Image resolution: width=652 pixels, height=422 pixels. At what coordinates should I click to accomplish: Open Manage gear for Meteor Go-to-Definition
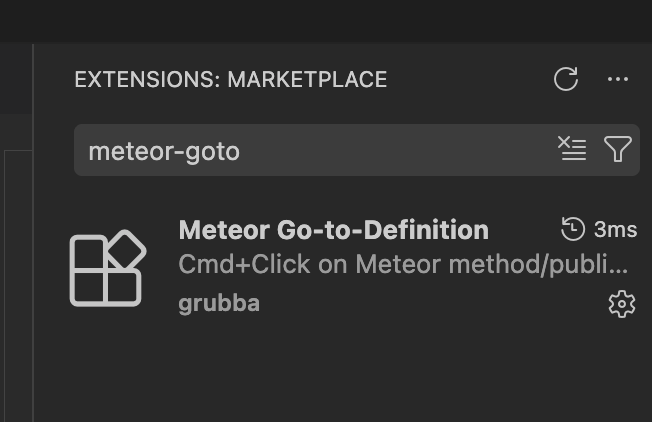pos(622,304)
